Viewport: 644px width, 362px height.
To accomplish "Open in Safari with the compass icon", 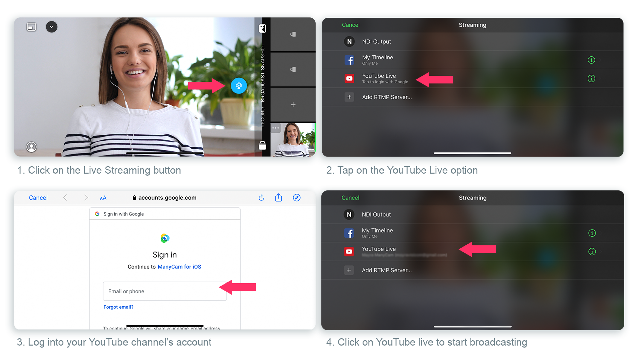I will 297,198.
